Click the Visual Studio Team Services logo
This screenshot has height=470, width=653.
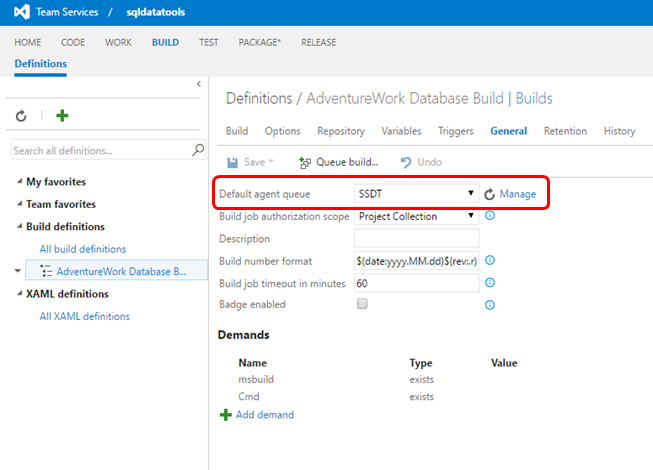(x=22, y=12)
